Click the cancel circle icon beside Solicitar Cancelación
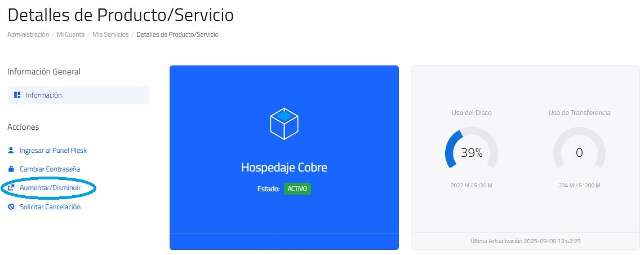644x255 pixels. [11, 206]
